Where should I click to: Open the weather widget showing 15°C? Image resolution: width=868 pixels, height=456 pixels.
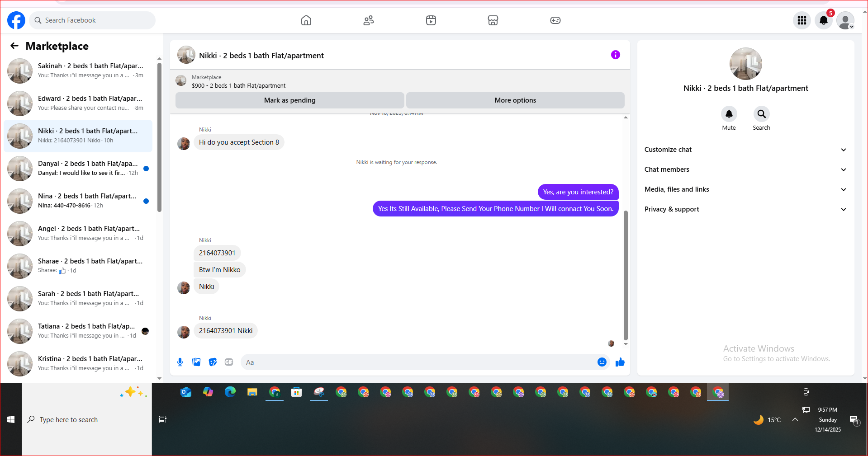tap(767, 420)
